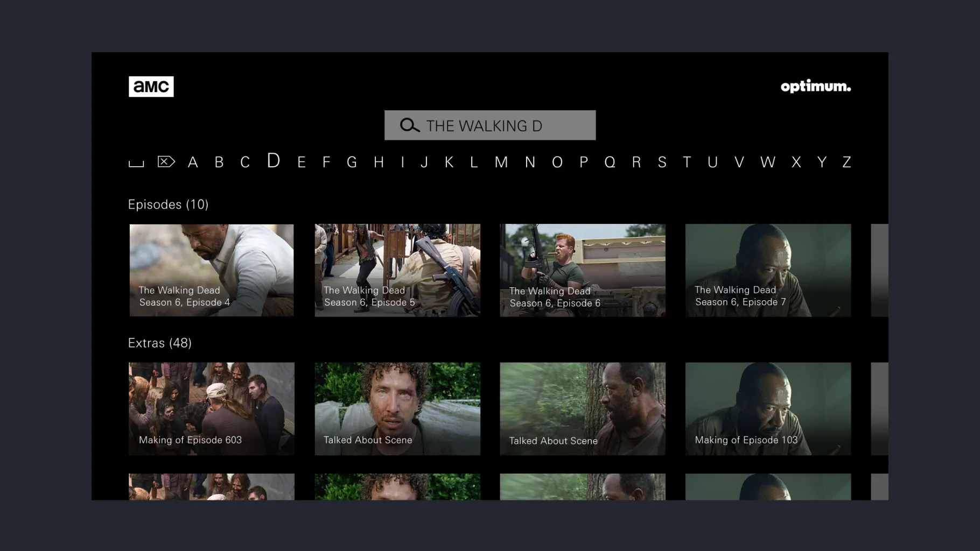Pick letter P from the keyboard

[x=584, y=162]
